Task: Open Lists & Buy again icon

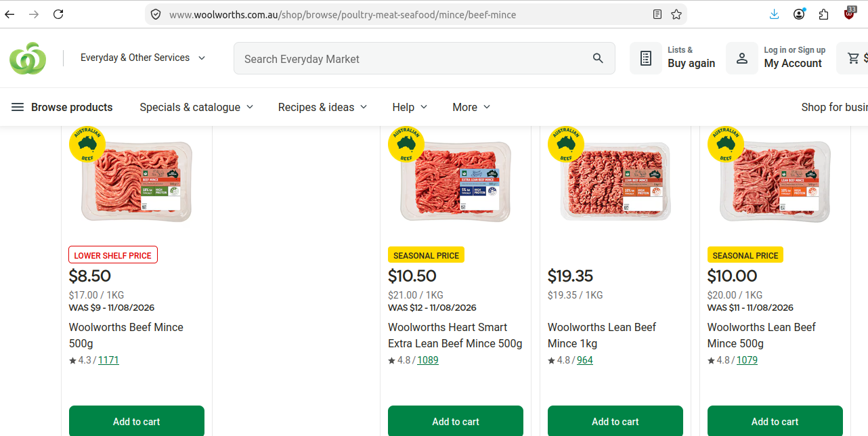Action: pos(646,58)
